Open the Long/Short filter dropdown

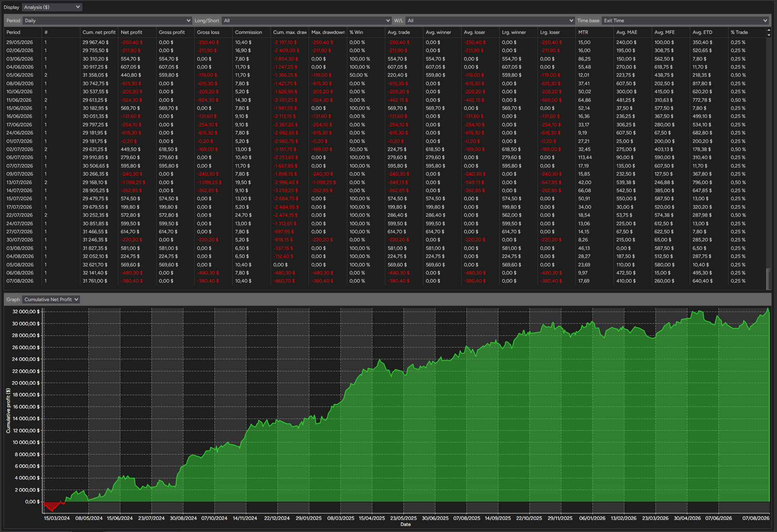[307, 21]
